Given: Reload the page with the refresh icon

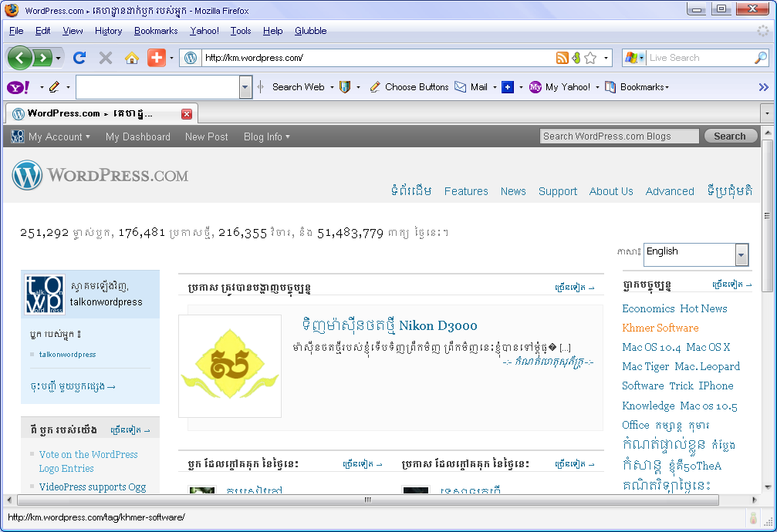Looking at the screenshot, I should pos(79,58).
